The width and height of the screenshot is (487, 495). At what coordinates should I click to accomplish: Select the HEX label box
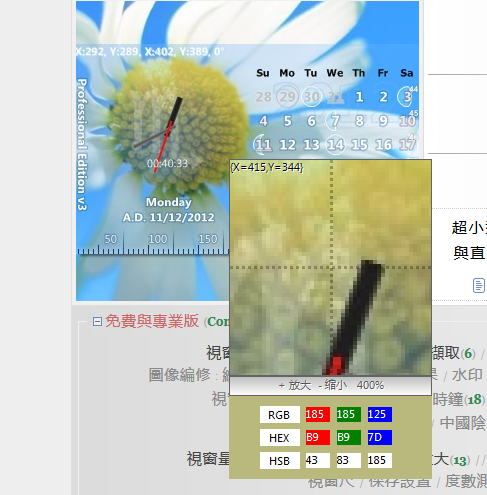(x=280, y=438)
